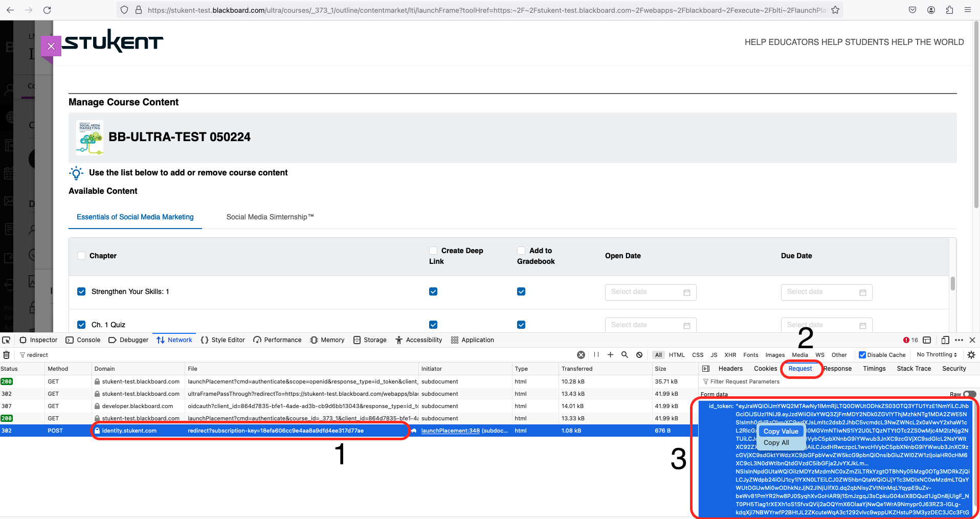Toggle the Create Deep Link header checkbox
The height and width of the screenshot is (519, 980).
[x=433, y=251]
